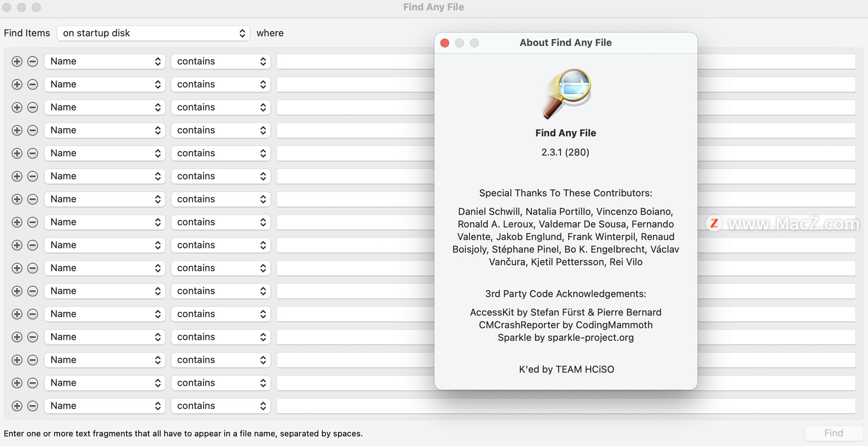This screenshot has width=868, height=446.
Task: Click 'AccessKit by Stefan Fürst & Pierre Bernard'
Action: 566,312
